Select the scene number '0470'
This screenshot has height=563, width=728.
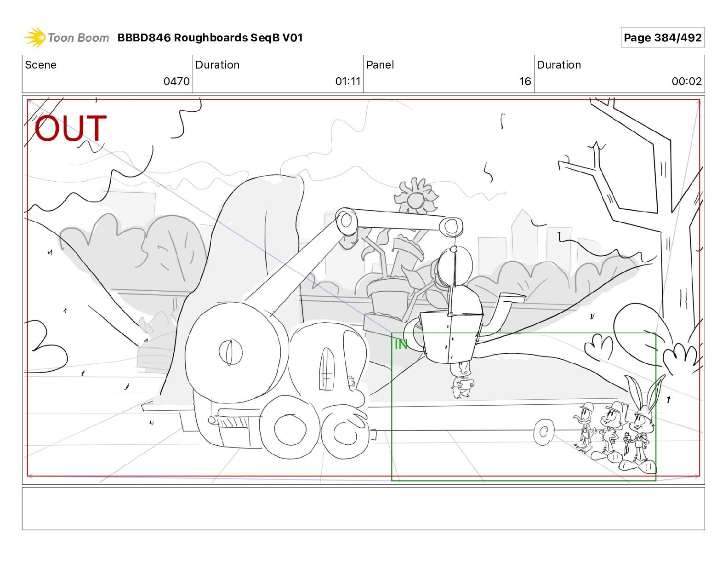pos(176,81)
